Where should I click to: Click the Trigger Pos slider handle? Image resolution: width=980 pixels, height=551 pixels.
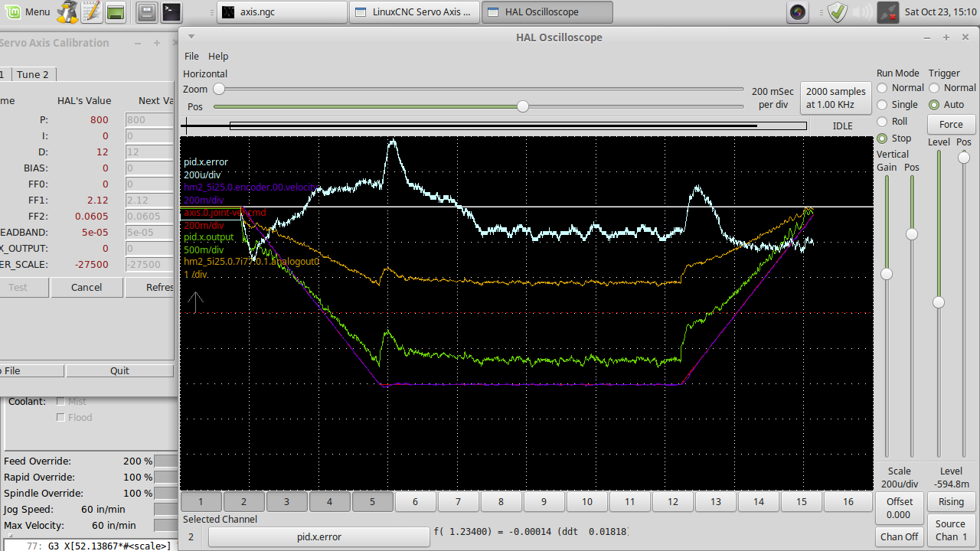(x=963, y=158)
